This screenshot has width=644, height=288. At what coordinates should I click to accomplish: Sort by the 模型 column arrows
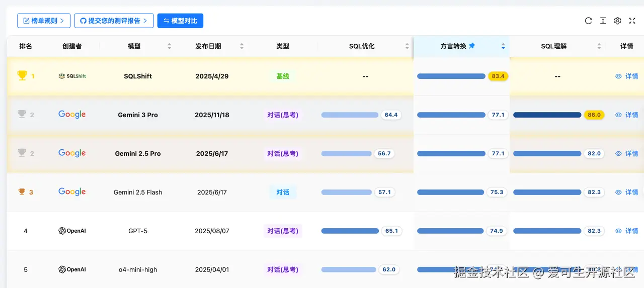pyautogui.click(x=169, y=46)
